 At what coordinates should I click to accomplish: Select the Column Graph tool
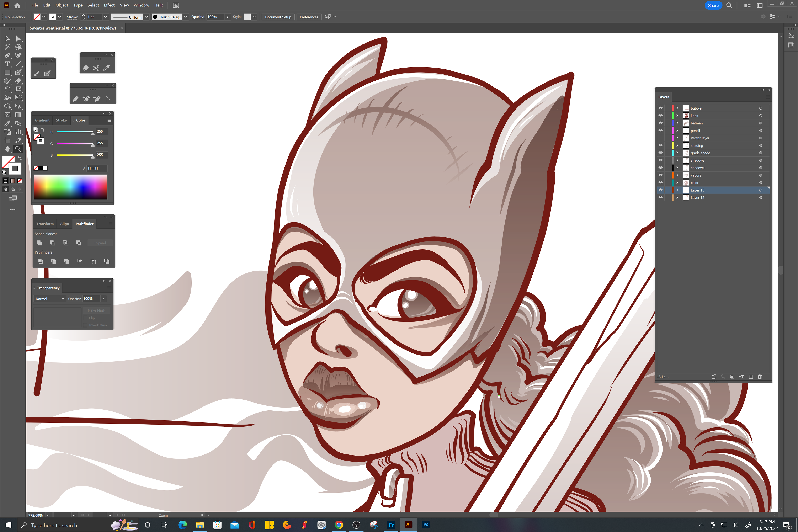click(x=18, y=132)
